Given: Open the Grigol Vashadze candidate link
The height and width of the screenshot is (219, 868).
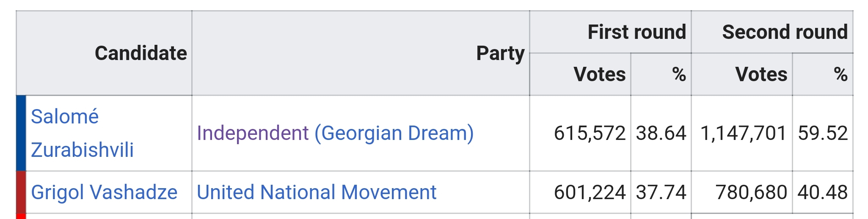Looking at the screenshot, I should click(x=104, y=192).
